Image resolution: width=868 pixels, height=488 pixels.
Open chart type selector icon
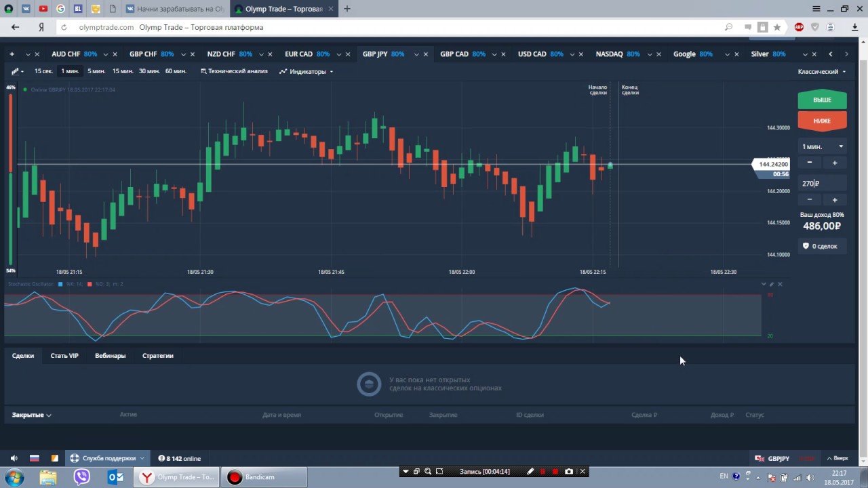[x=17, y=71]
